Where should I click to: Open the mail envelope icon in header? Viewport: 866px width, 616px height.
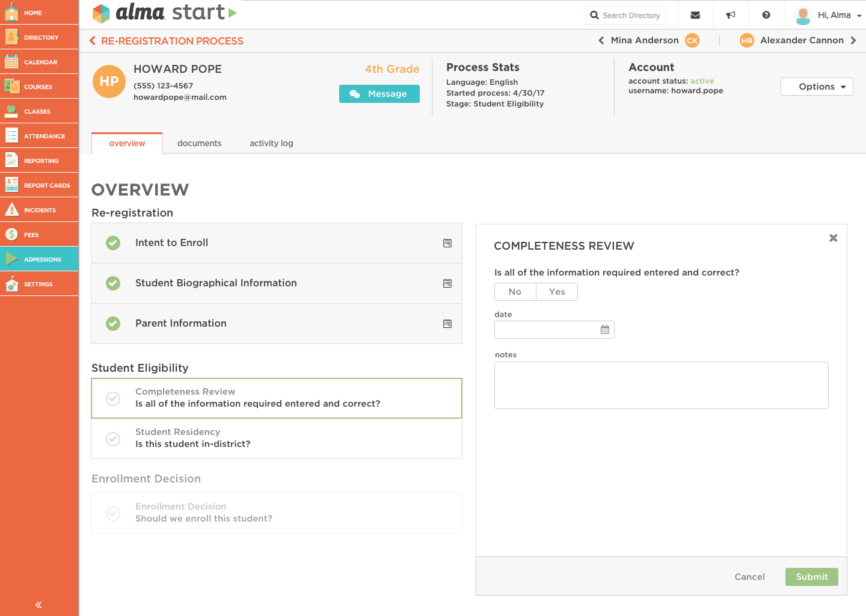[695, 15]
